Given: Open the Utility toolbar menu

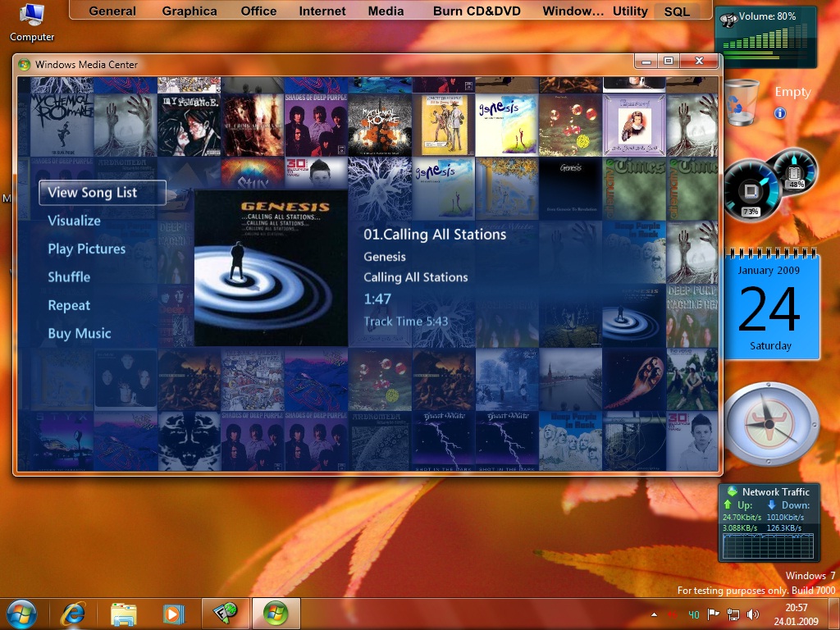Looking at the screenshot, I should click(x=630, y=11).
